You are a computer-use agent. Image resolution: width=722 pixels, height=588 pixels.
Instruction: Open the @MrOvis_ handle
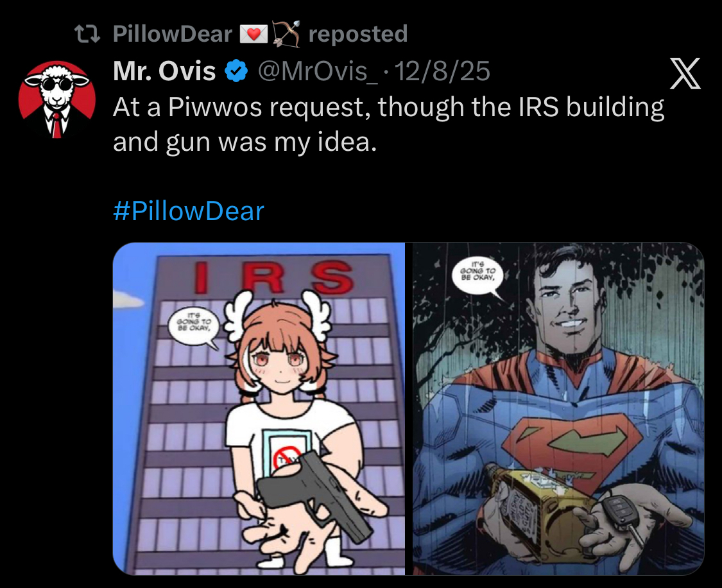[x=317, y=71]
